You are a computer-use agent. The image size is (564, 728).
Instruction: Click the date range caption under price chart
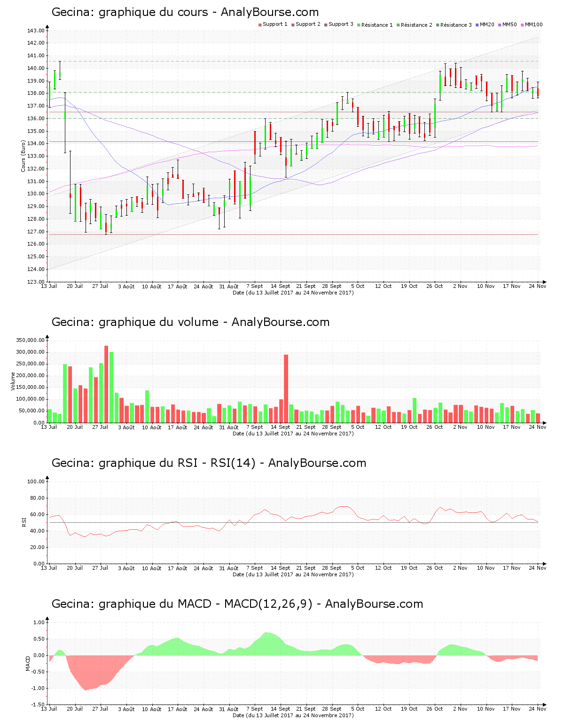pos(293,293)
